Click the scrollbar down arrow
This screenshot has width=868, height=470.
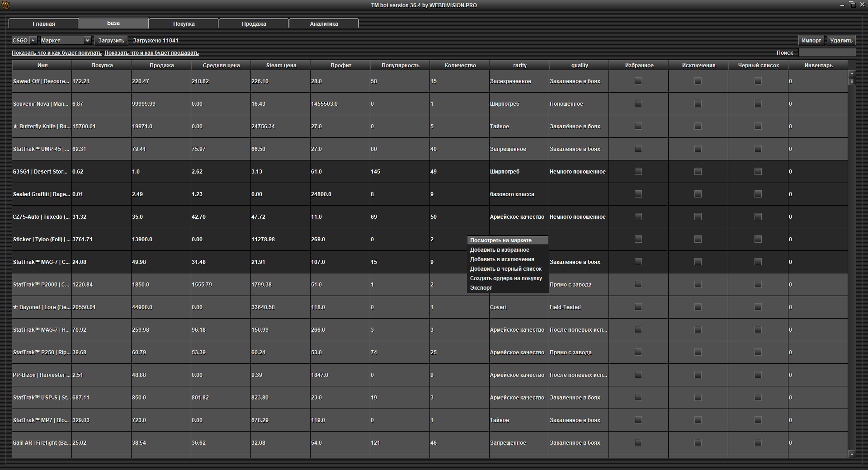(852, 454)
